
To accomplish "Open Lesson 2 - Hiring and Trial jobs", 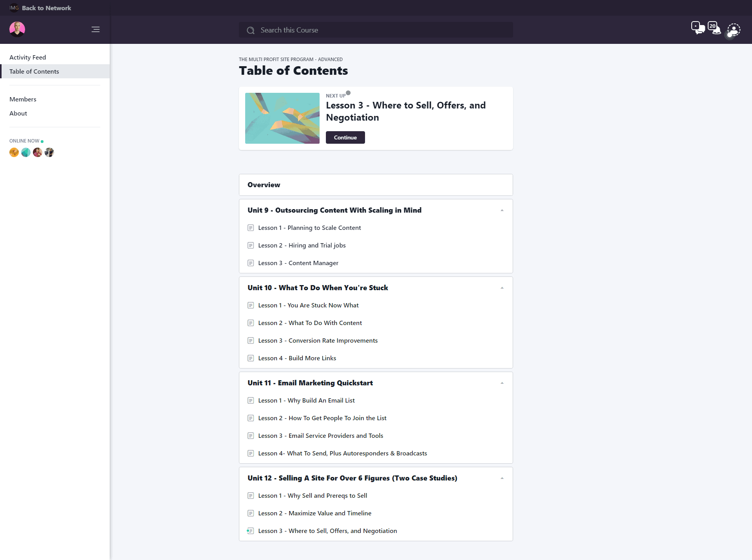I will [x=301, y=245].
